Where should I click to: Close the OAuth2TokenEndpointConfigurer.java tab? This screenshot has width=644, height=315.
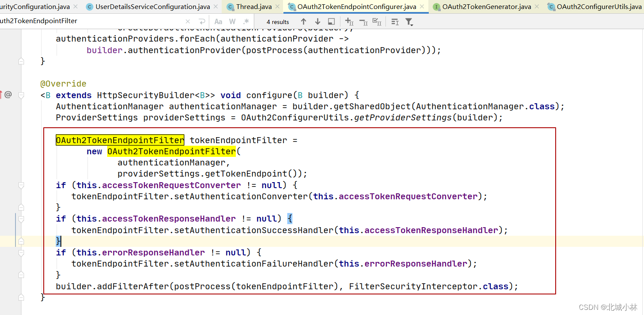click(x=422, y=7)
